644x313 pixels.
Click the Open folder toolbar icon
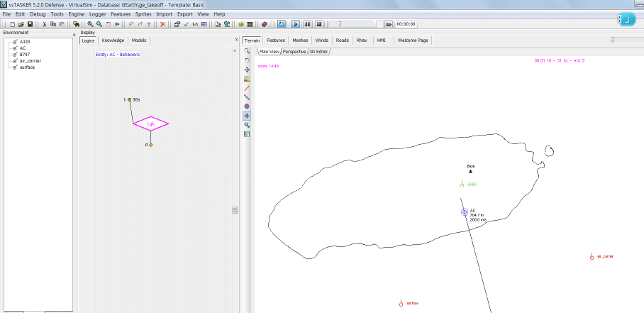tap(22, 24)
